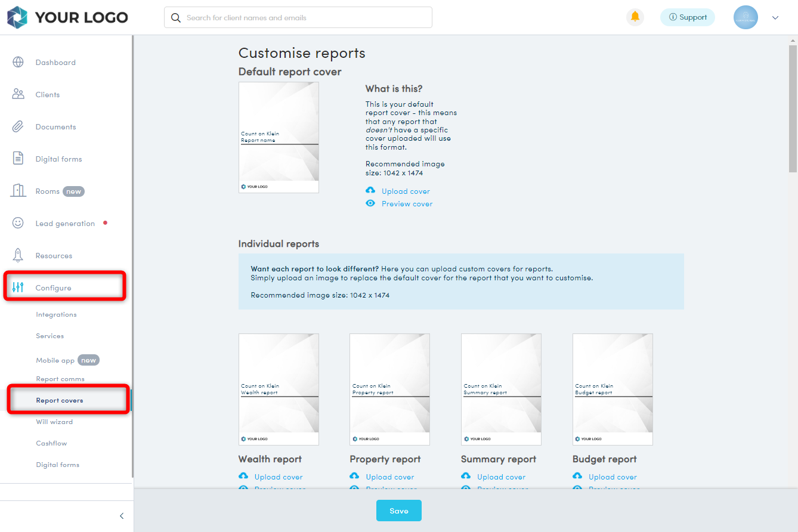
Task: Click the new badge beside Mobile app
Action: pos(88,360)
